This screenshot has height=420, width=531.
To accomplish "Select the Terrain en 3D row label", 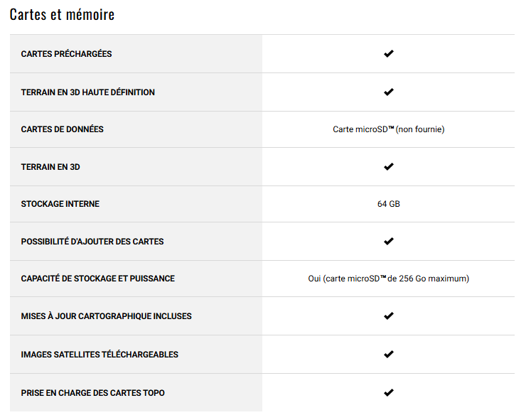I will coord(50,167).
